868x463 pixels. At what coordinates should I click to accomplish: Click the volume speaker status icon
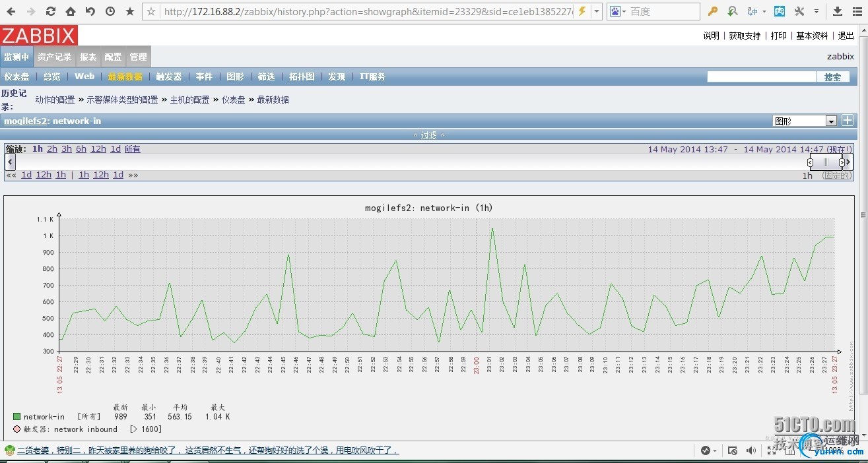(x=751, y=450)
